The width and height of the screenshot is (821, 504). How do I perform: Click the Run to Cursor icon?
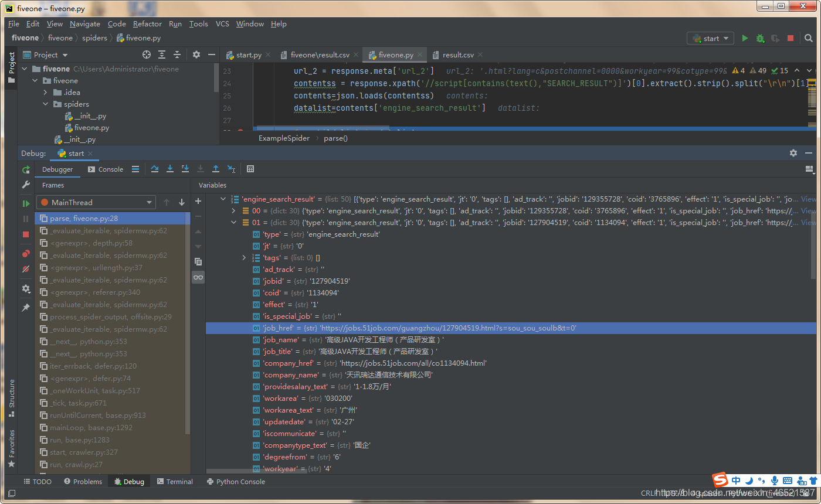pyautogui.click(x=231, y=169)
